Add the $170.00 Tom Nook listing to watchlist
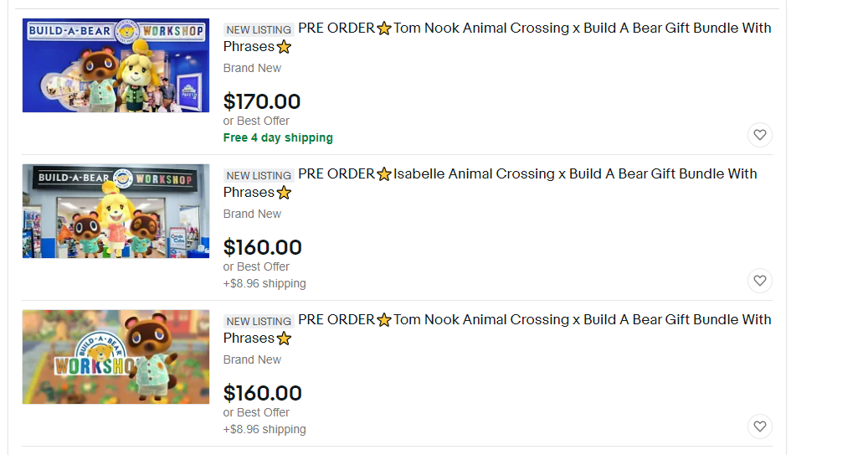Screen dimensions: 868x455 coord(759,135)
